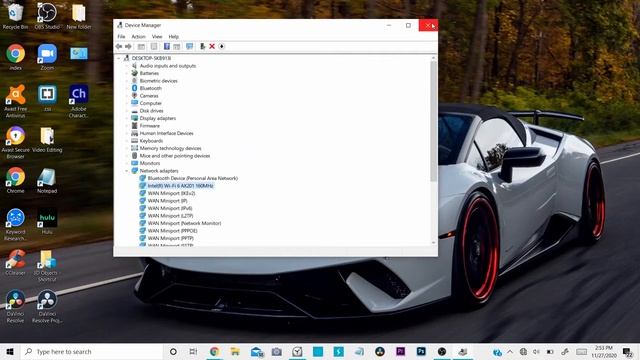640x360 pixels.
Task: Open Task View from the taskbar
Action: (x=193, y=351)
